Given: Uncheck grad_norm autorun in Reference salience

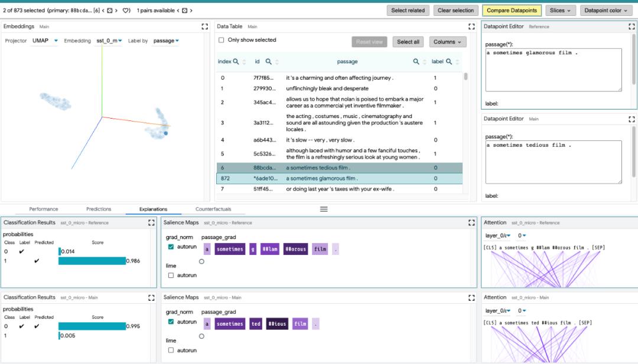Looking at the screenshot, I should pyautogui.click(x=171, y=247).
